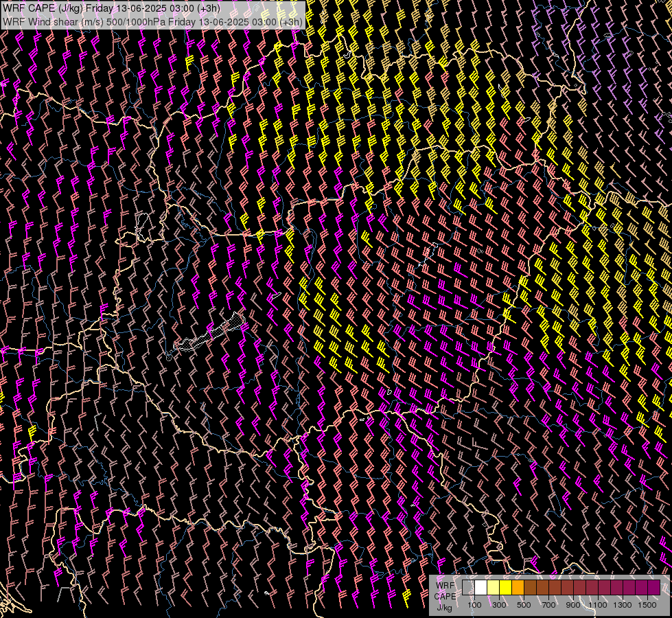672x618 pixels.
Task: Click the 1100 legend label
Action: coord(597,605)
